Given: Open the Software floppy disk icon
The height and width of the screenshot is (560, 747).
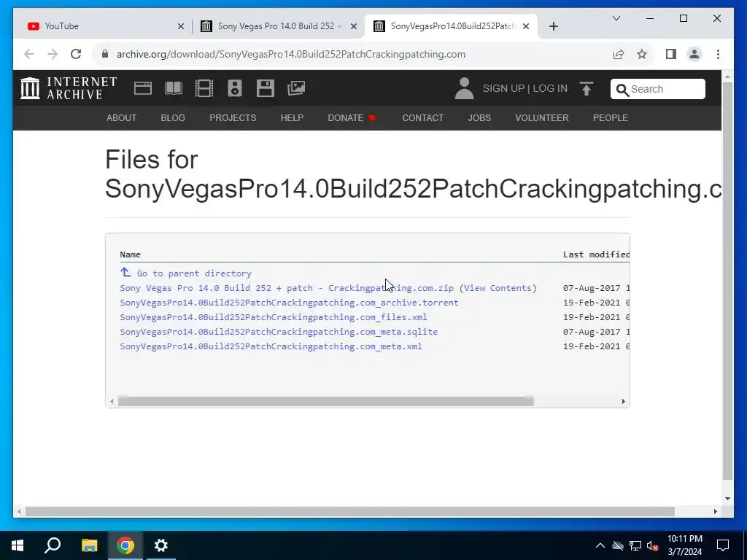Looking at the screenshot, I should click(266, 88).
